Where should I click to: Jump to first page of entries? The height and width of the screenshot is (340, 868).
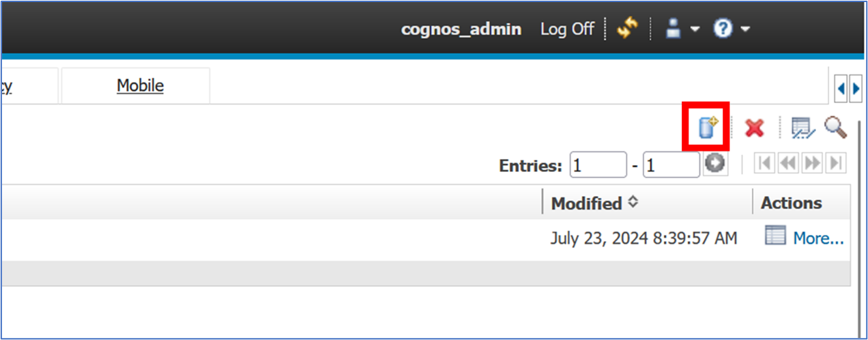[x=764, y=164]
